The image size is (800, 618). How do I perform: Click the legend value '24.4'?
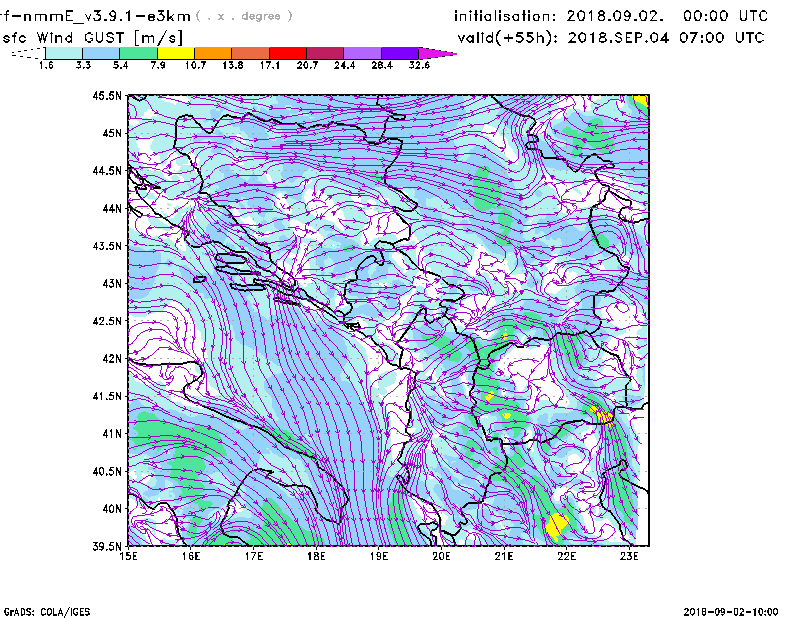344,65
